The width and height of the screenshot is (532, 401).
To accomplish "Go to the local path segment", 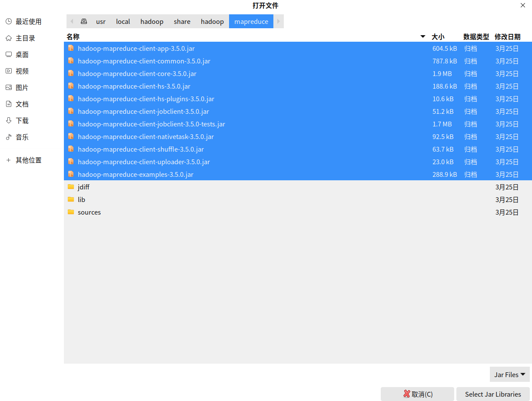I will click(123, 21).
